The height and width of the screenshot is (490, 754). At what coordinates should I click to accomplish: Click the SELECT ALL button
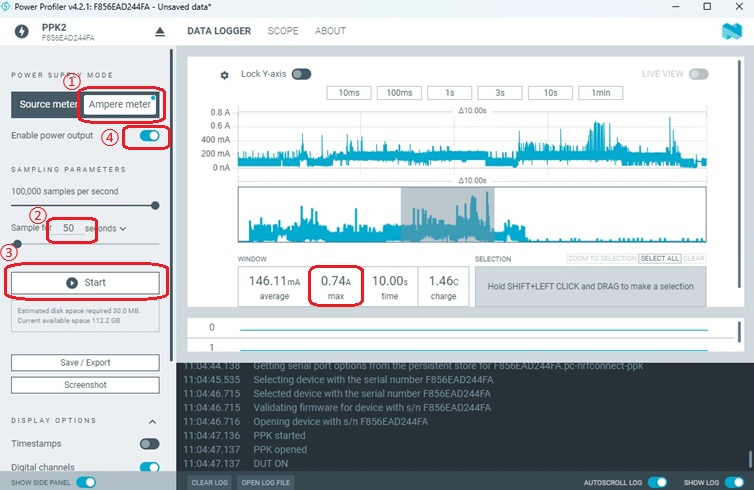660,258
